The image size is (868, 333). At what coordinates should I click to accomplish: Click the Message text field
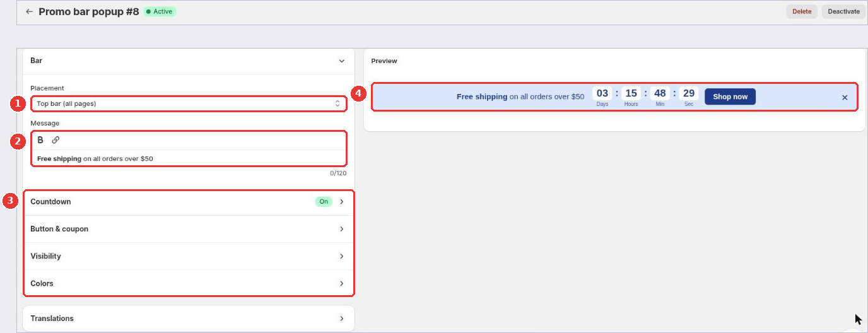click(x=188, y=158)
